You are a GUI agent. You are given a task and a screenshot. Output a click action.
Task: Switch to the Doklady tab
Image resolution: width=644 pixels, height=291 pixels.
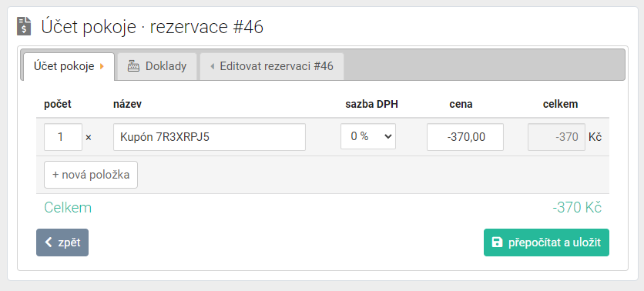coord(157,66)
